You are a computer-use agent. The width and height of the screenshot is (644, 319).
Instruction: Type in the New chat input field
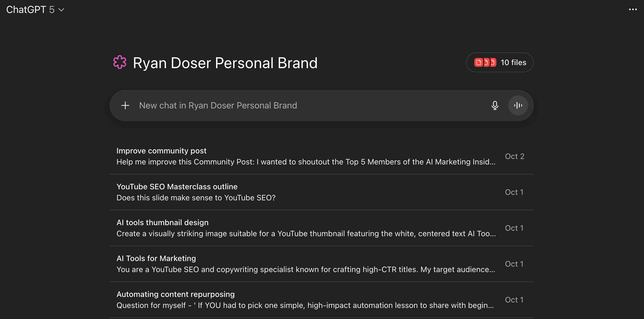click(304, 105)
